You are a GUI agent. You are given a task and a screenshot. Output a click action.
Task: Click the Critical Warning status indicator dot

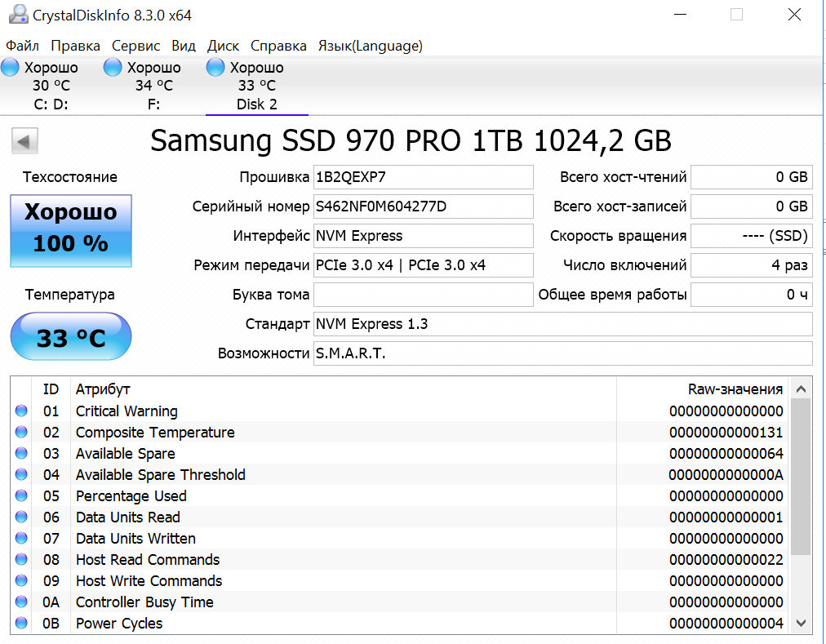tap(21, 411)
